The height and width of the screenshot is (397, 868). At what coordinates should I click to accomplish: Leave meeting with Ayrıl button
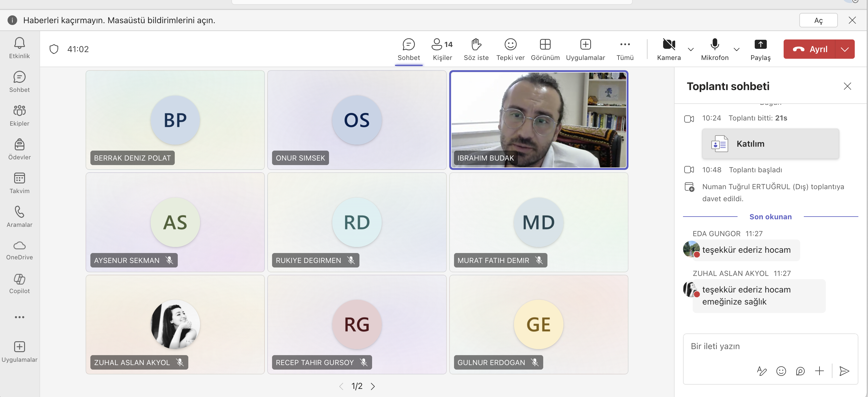(x=809, y=49)
